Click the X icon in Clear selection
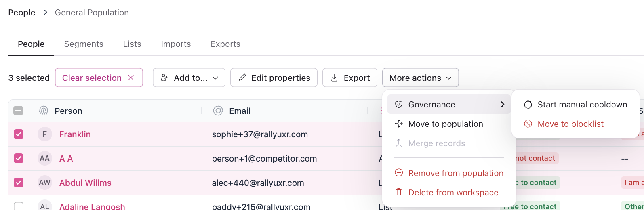 click(131, 78)
